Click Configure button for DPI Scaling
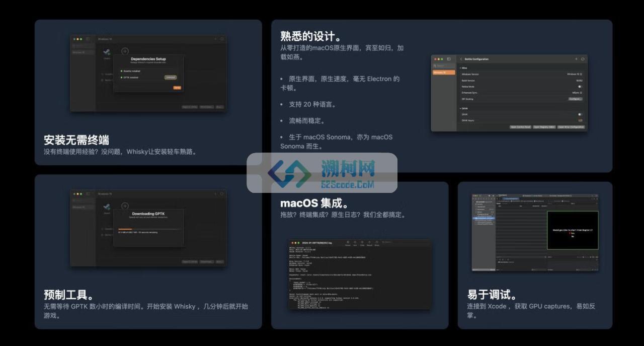Viewport: 644px width, 346px height. pos(575,99)
